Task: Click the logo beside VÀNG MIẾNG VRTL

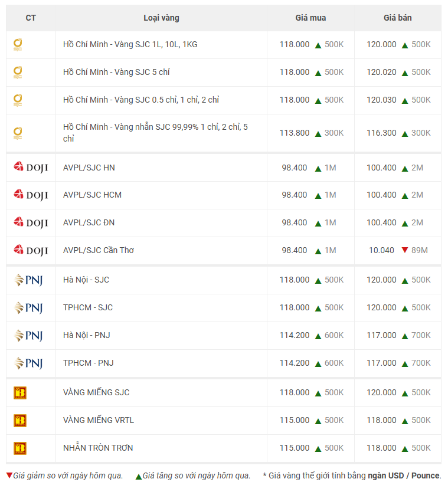Action: [x=20, y=421]
